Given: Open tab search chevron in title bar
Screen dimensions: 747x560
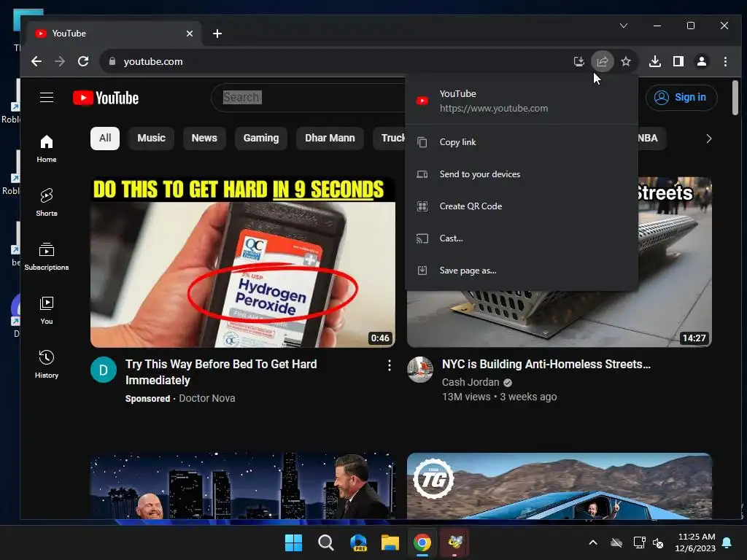Looking at the screenshot, I should (x=624, y=26).
